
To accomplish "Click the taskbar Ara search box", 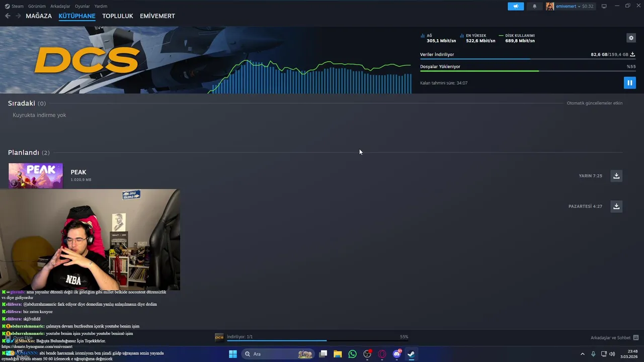I will pos(278,354).
